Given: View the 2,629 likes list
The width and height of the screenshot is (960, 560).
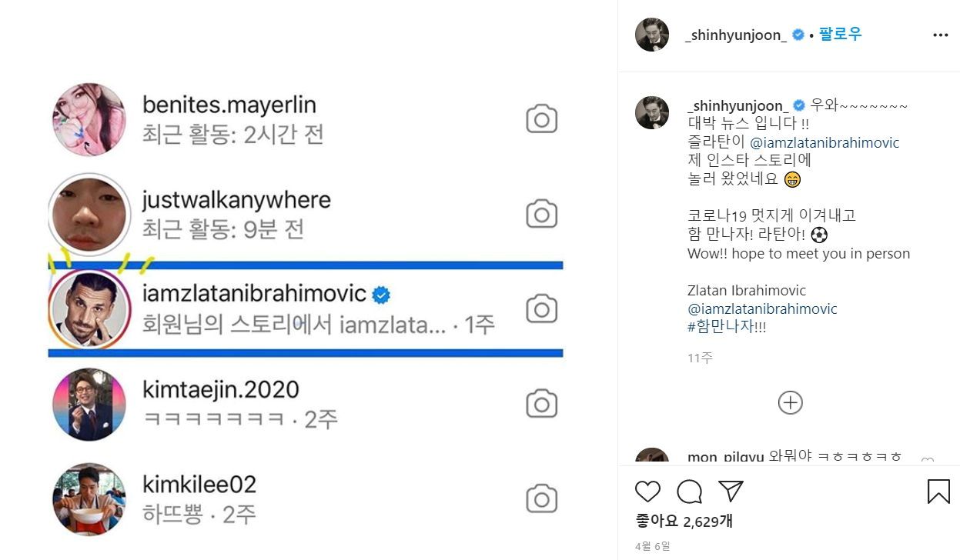Looking at the screenshot, I should (x=685, y=520).
